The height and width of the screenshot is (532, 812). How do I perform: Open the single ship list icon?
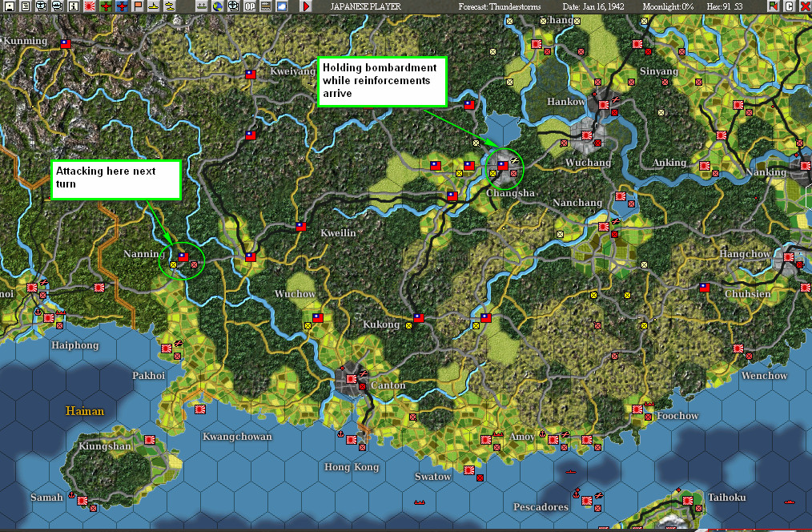coord(154,6)
